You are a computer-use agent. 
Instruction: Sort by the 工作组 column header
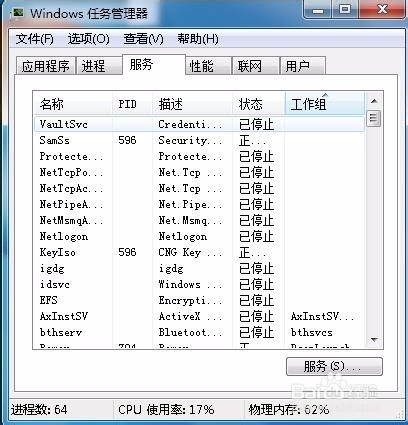(325, 104)
